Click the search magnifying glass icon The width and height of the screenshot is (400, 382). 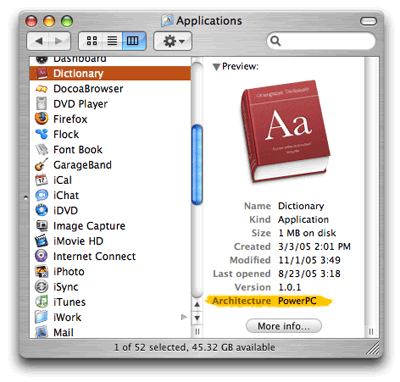point(275,41)
